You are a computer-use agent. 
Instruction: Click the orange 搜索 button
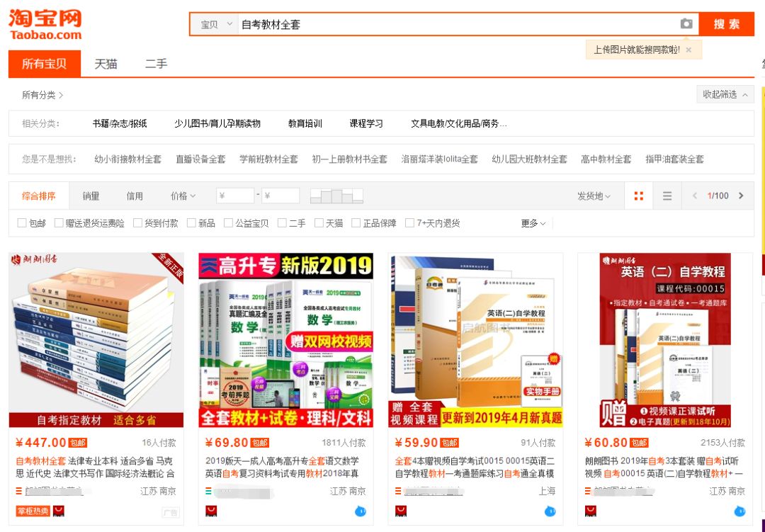tap(726, 24)
